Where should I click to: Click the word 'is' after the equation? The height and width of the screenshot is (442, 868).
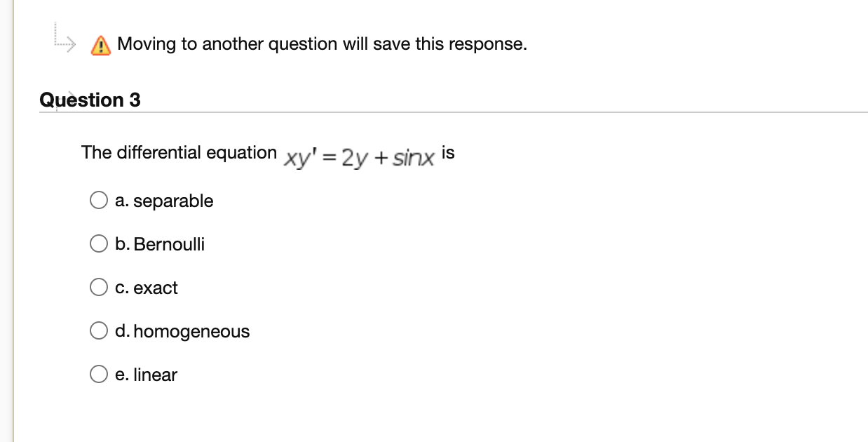[x=449, y=152]
